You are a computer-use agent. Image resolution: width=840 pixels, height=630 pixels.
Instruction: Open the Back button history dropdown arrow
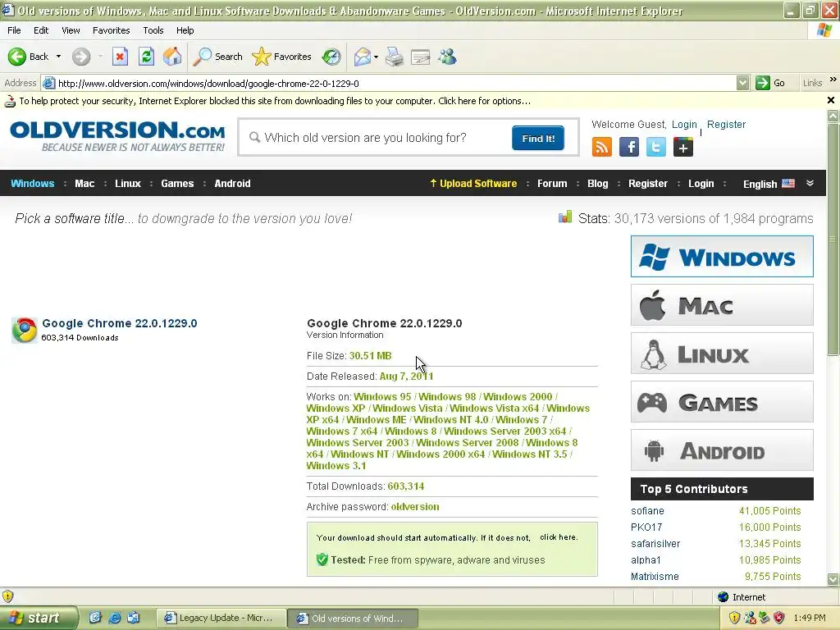58,57
